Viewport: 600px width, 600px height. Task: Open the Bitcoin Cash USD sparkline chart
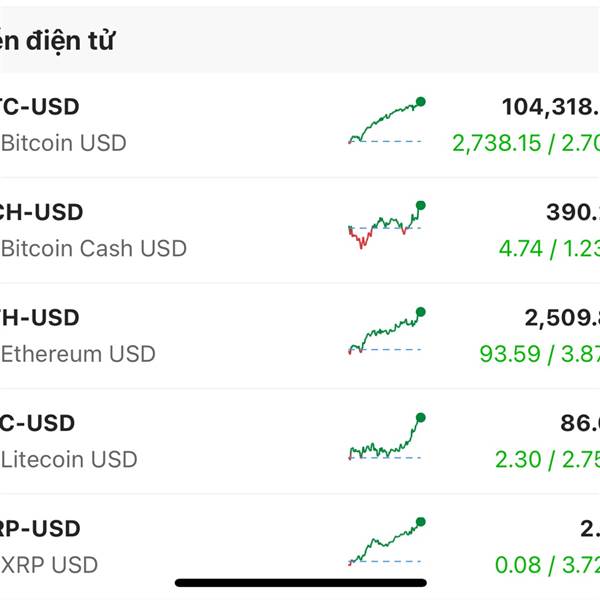pyautogui.click(x=387, y=225)
